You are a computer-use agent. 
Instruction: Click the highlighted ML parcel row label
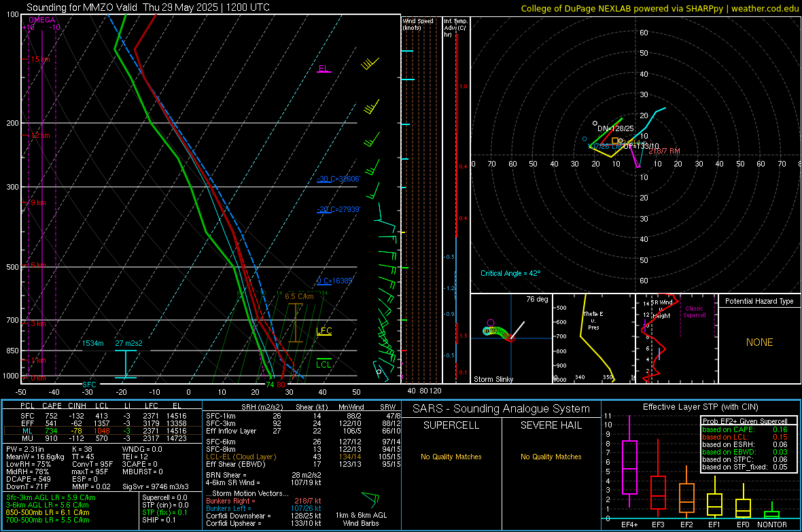coord(27,431)
